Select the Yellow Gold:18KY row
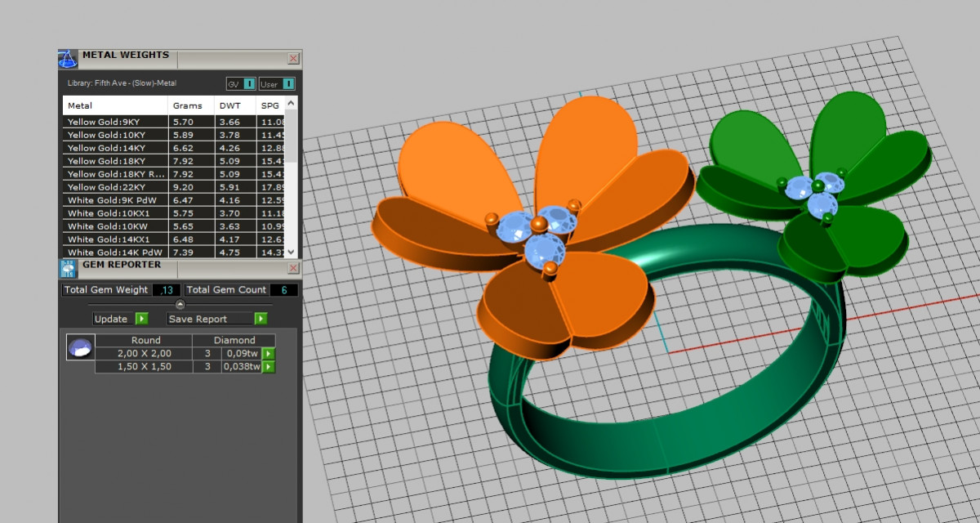The image size is (980, 523). pyautogui.click(x=114, y=161)
